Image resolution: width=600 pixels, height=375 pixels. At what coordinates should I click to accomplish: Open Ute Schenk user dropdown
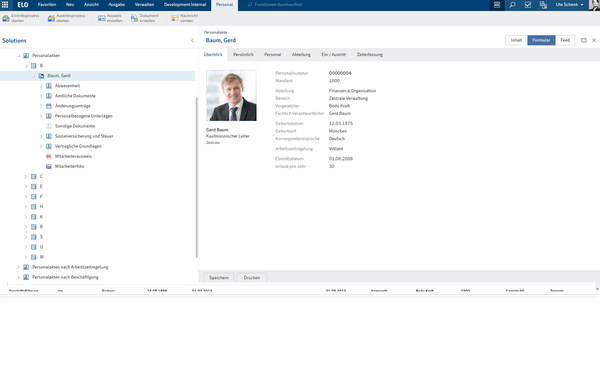[x=569, y=5]
